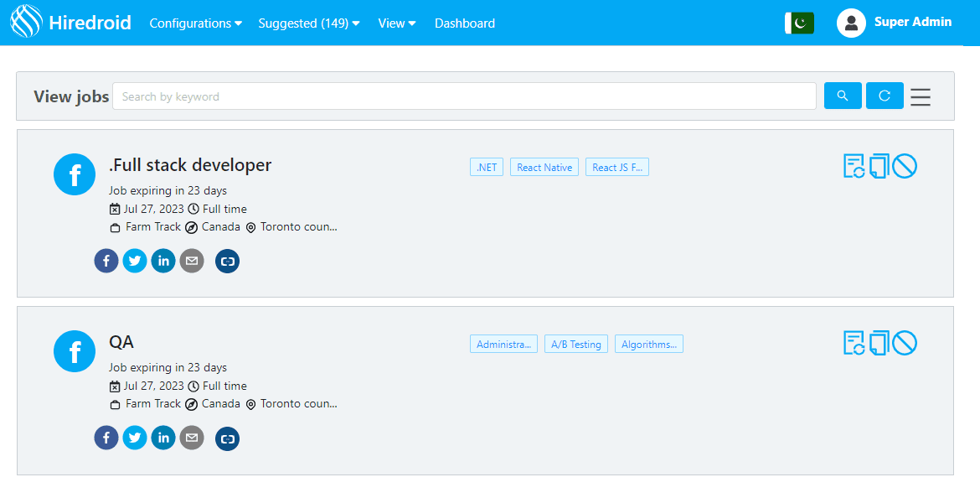Click disable icon for QA job
Viewport: 980px width, 503px height.
tap(905, 343)
